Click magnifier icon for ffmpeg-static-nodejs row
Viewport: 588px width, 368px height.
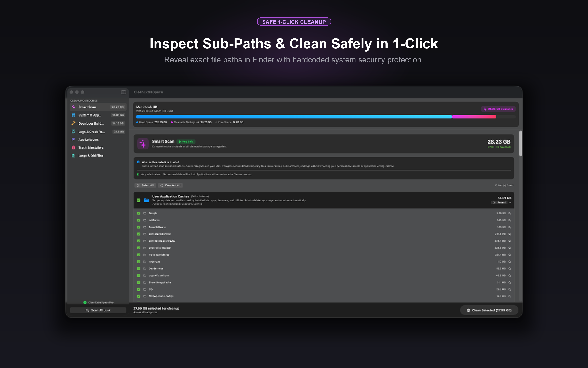(x=510, y=296)
